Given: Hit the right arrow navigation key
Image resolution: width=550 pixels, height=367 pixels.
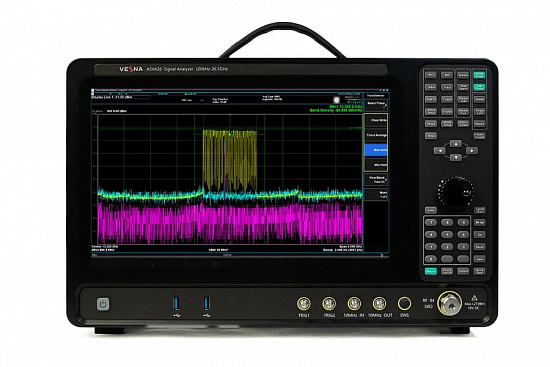Looking at the screenshot, I should 472,151.
